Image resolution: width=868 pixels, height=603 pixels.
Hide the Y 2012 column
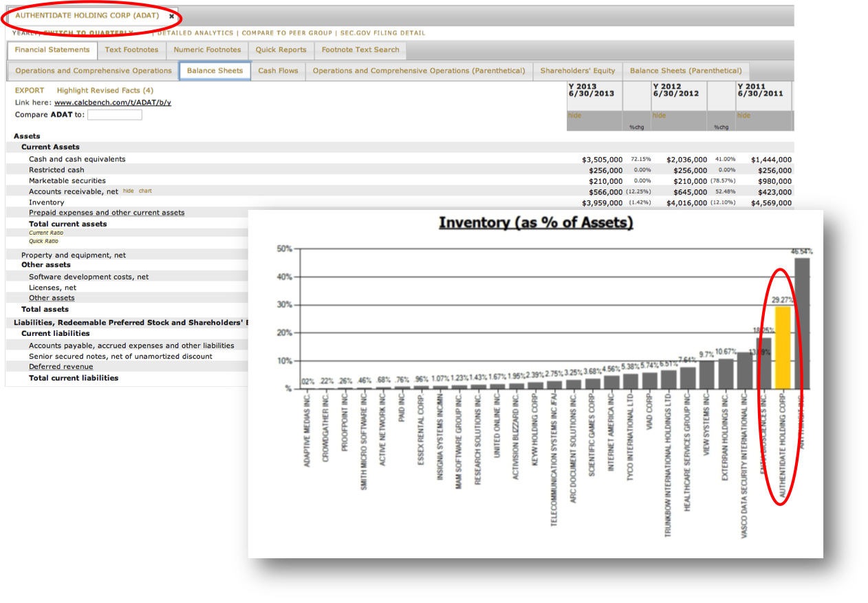[x=659, y=116]
